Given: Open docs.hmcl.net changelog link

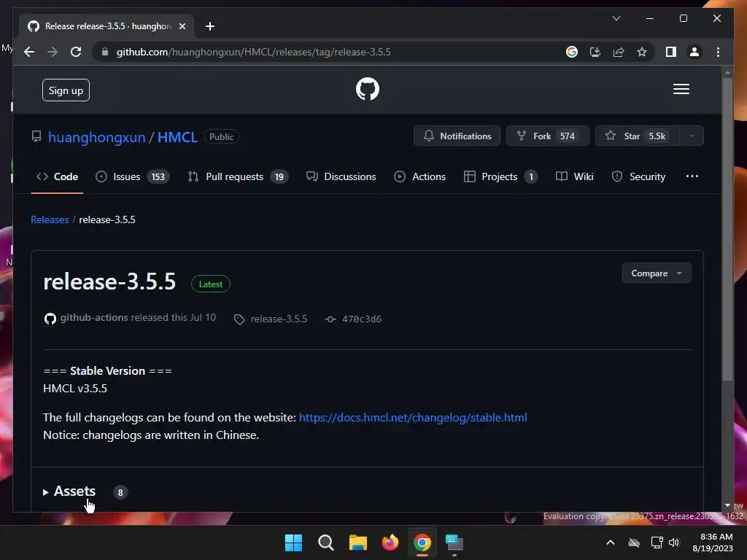Looking at the screenshot, I should pyautogui.click(x=413, y=418).
